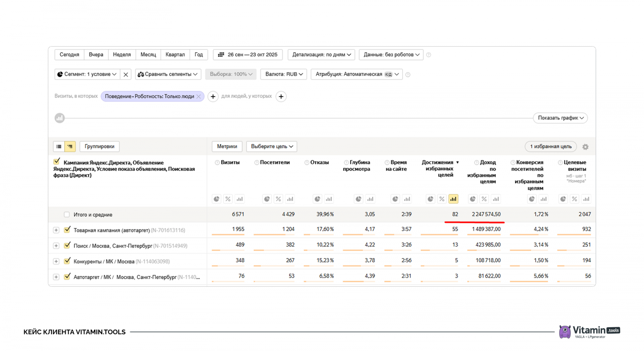Uncheck Товарная кампания (автотаргет) row

pyautogui.click(x=67, y=230)
